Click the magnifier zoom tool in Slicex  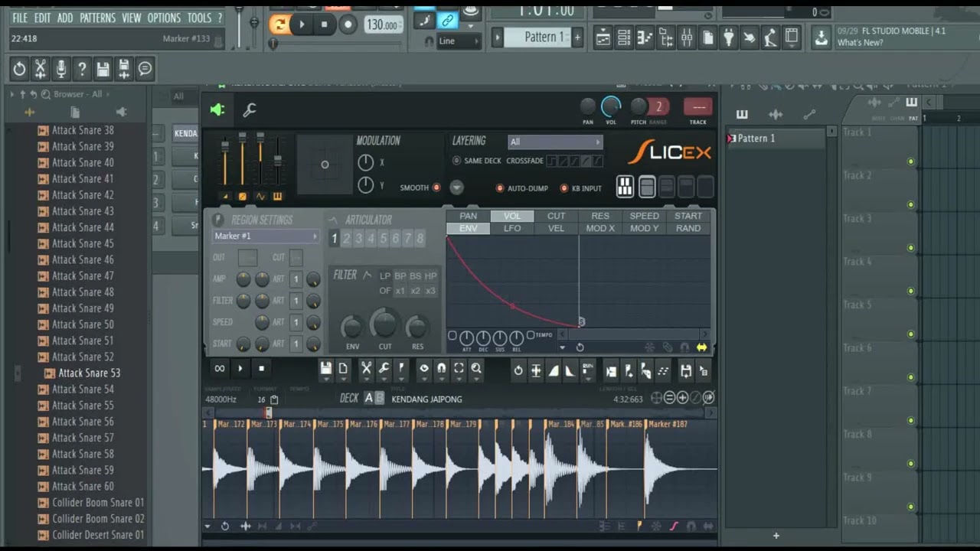tap(476, 369)
